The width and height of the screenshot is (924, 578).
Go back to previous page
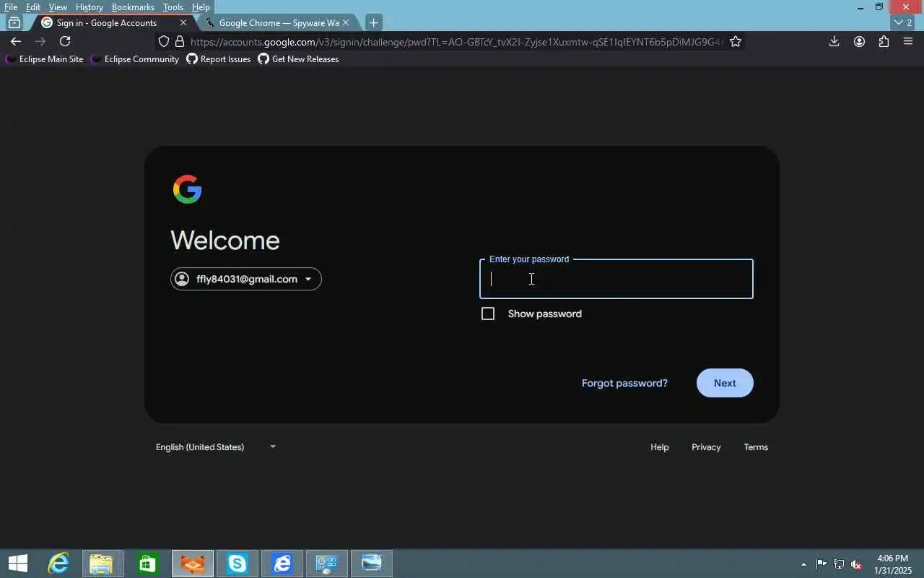(x=16, y=41)
